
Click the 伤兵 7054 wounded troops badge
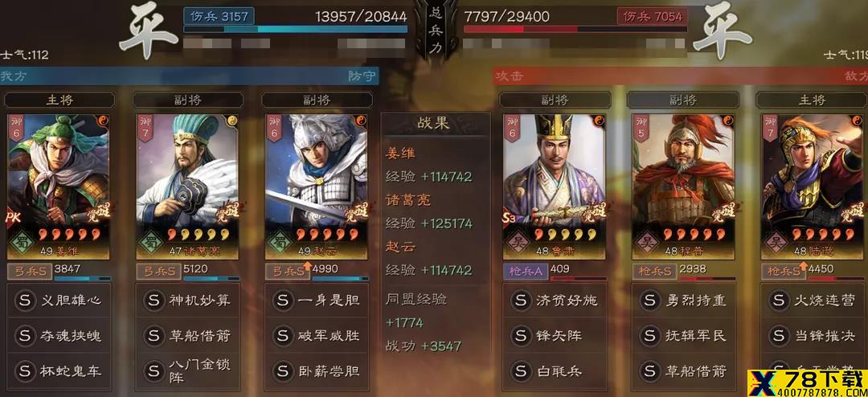[x=652, y=16]
